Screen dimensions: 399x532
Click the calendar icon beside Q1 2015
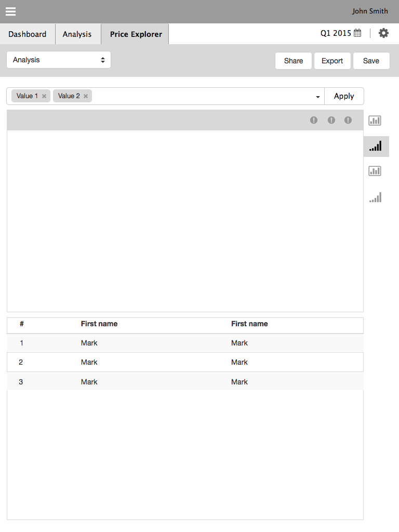click(x=357, y=33)
